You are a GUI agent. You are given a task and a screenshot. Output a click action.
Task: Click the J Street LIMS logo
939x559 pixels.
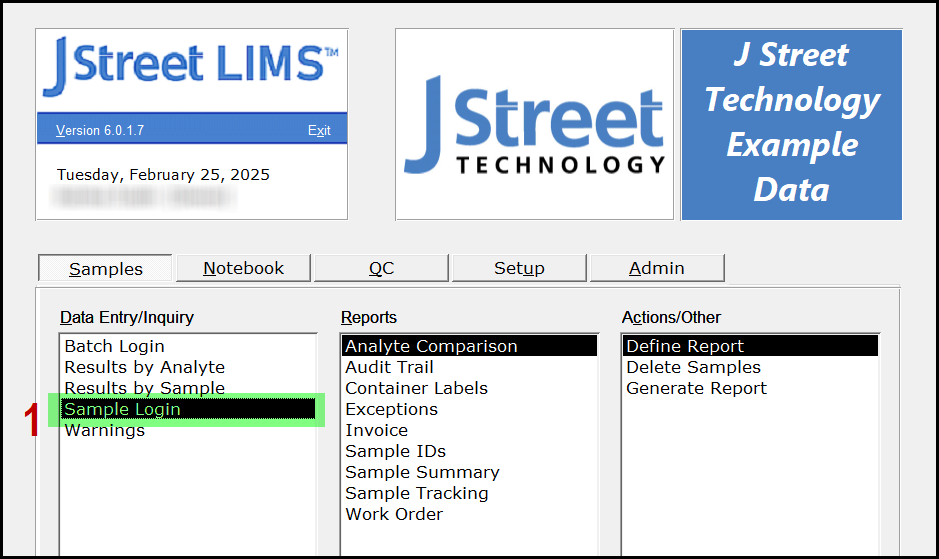click(x=190, y=65)
